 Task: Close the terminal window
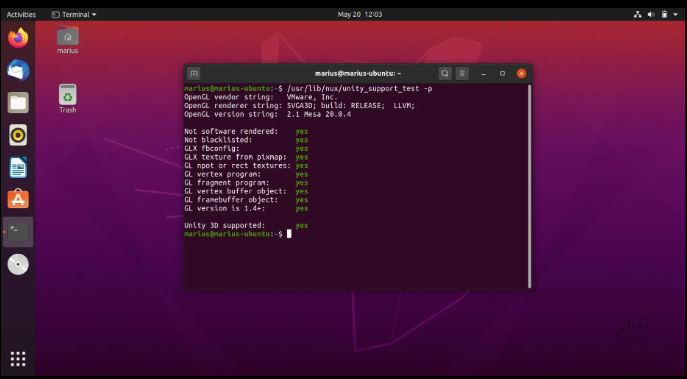click(x=521, y=74)
